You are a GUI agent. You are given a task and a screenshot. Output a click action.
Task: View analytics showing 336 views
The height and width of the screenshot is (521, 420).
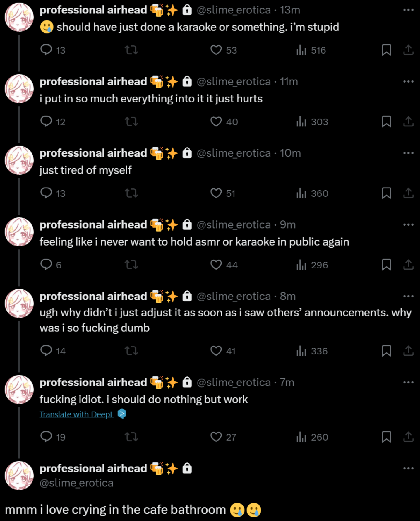312,351
